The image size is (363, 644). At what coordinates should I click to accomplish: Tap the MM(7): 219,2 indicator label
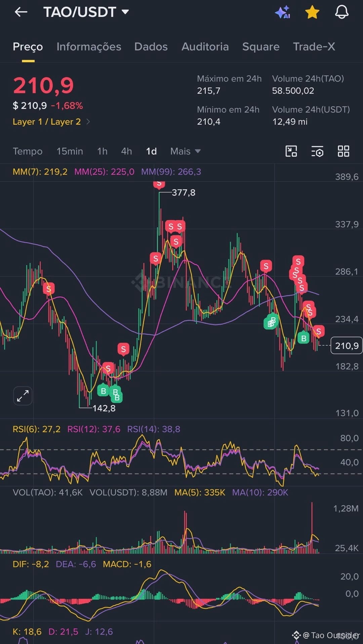pos(40,172)
